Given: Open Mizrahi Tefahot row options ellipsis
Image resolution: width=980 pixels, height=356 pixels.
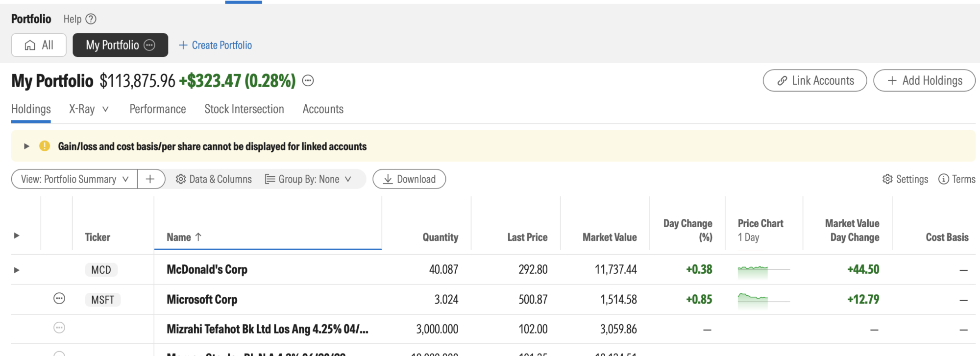Looking at the screenshot, I should [59, 328].
